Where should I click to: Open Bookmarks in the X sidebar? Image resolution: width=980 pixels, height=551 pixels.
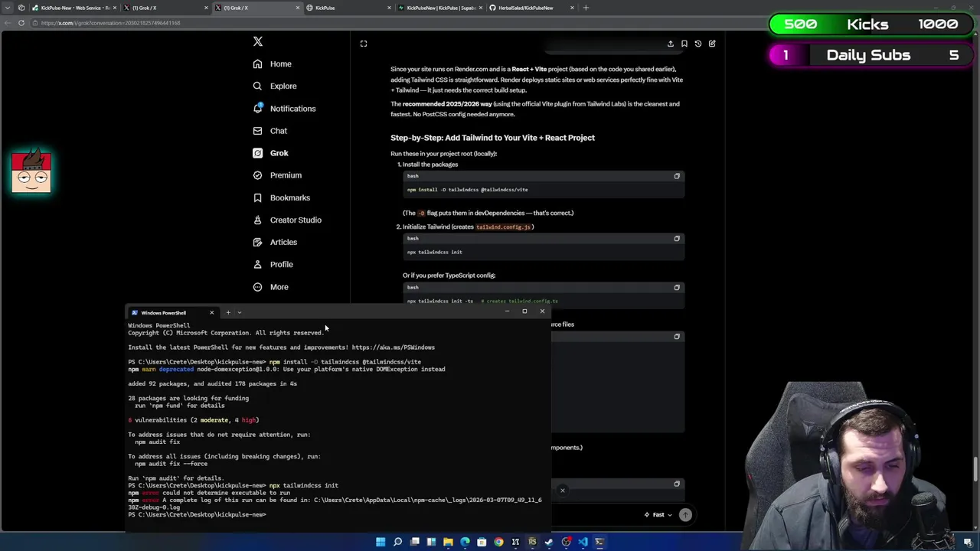[282, 197]
